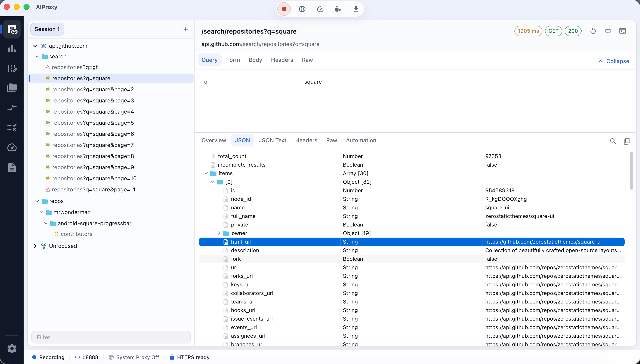Select the Session 1 tab button
This screenshot has width=640, height=364.
coord(47,29)
